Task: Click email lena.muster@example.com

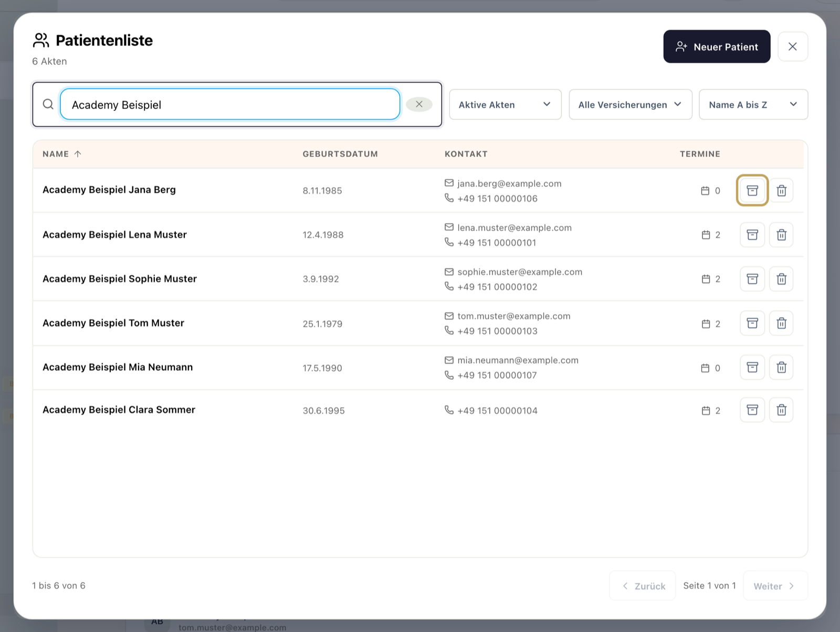Action: 514,227
